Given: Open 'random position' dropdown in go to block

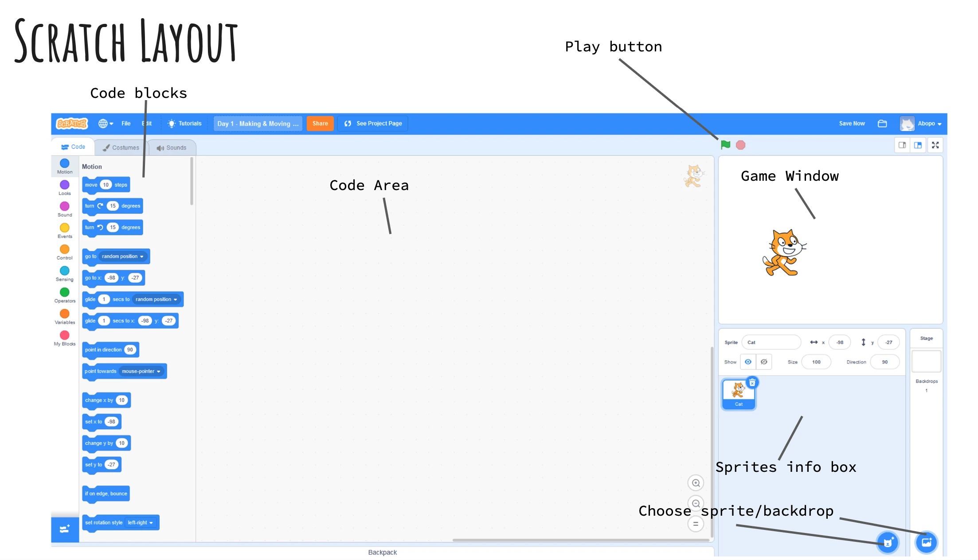Looking at the screenshot, I should click(123, 257).
